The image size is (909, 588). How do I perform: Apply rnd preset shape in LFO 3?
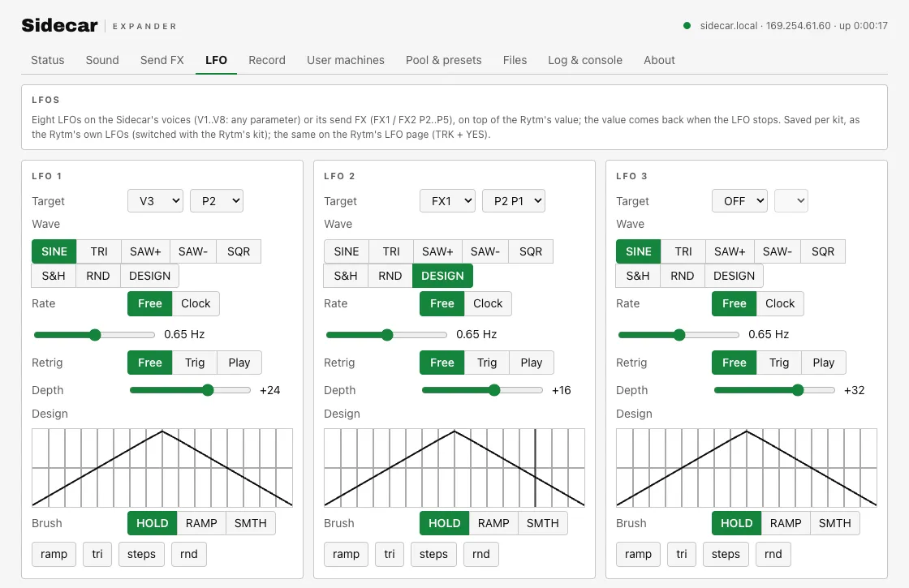pyautogui.click(x=773, y=555)
